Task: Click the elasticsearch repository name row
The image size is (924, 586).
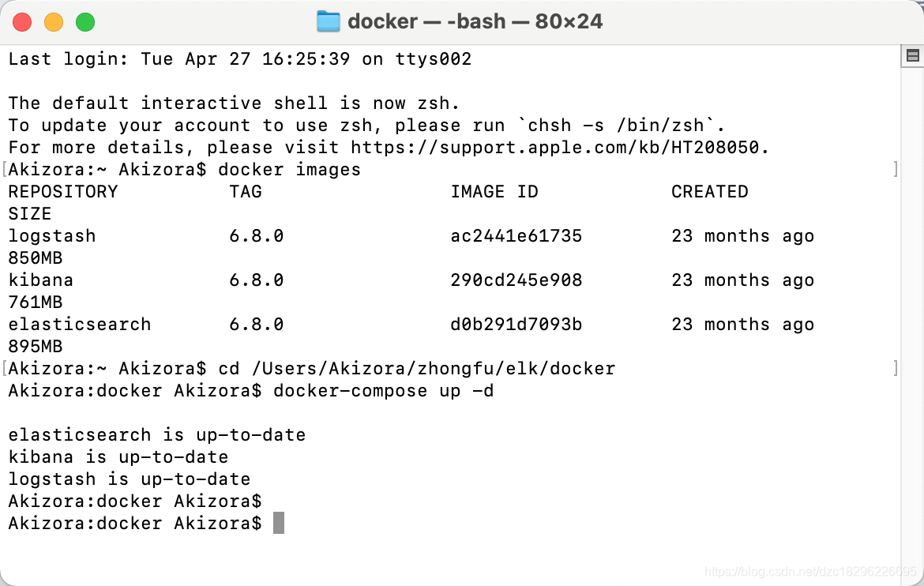Action: pyautogui.click(x=80, y=325)
